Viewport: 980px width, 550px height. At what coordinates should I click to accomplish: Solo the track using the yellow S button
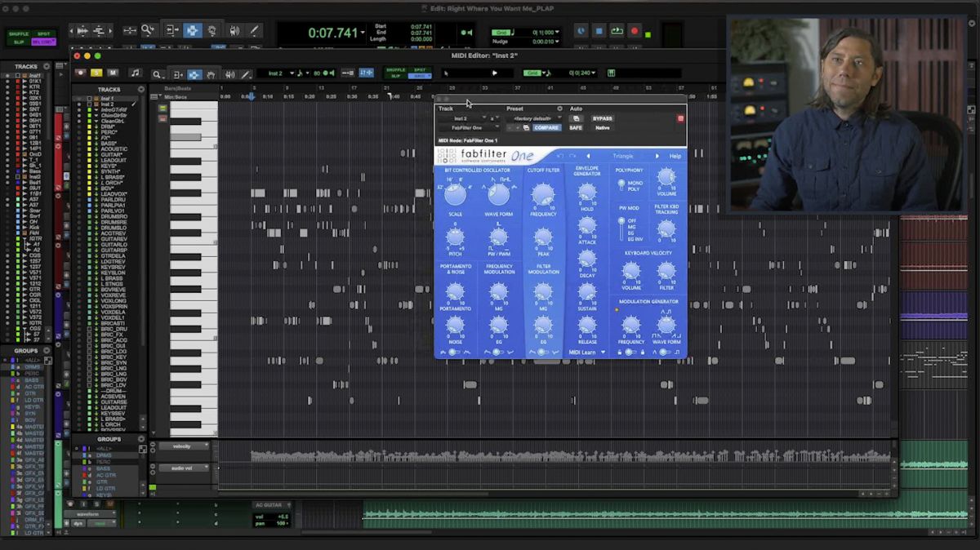(x=96, y=73)
